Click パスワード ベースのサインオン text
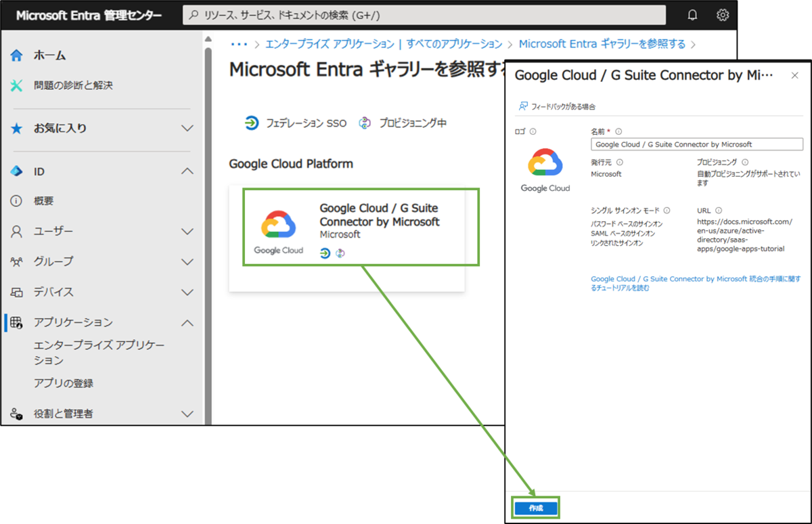This screenshot has height=524, width=812. click(627, 223)
